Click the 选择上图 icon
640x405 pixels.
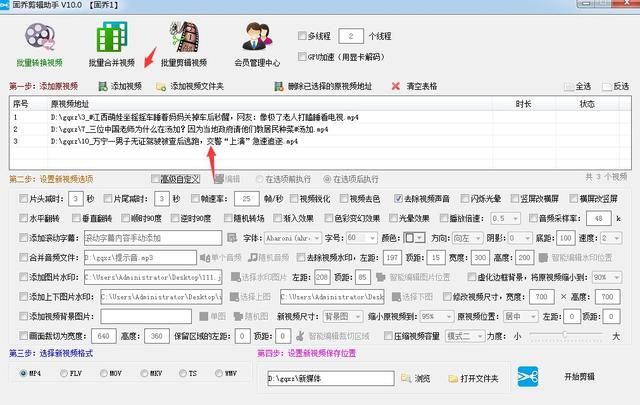pos(234,297)
